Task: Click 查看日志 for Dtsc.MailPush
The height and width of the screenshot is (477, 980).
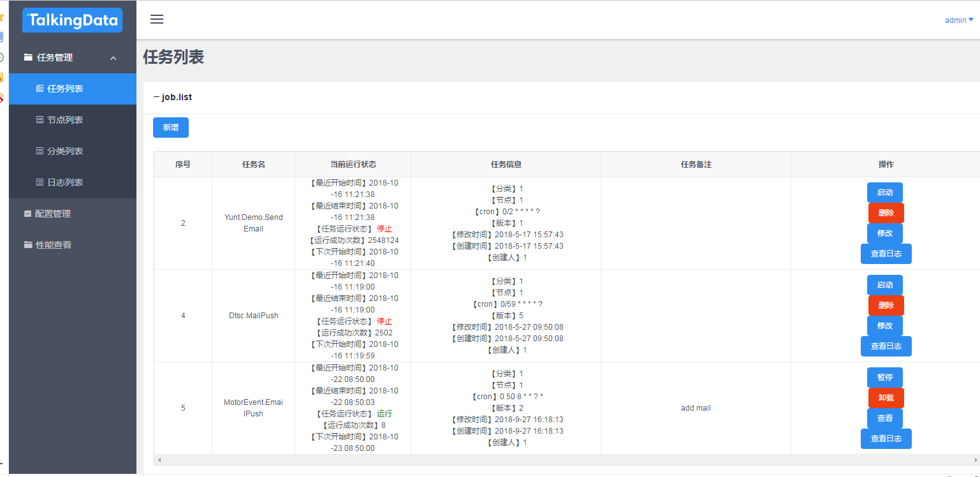Action: click(886, 346)
